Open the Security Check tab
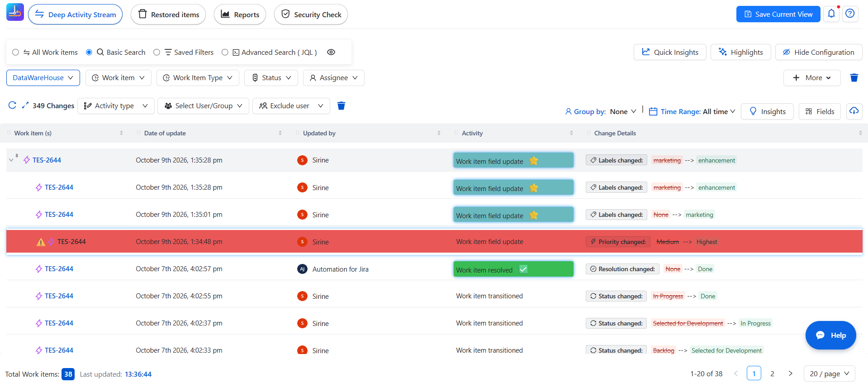Screen dimensions: 868x383 311,14
